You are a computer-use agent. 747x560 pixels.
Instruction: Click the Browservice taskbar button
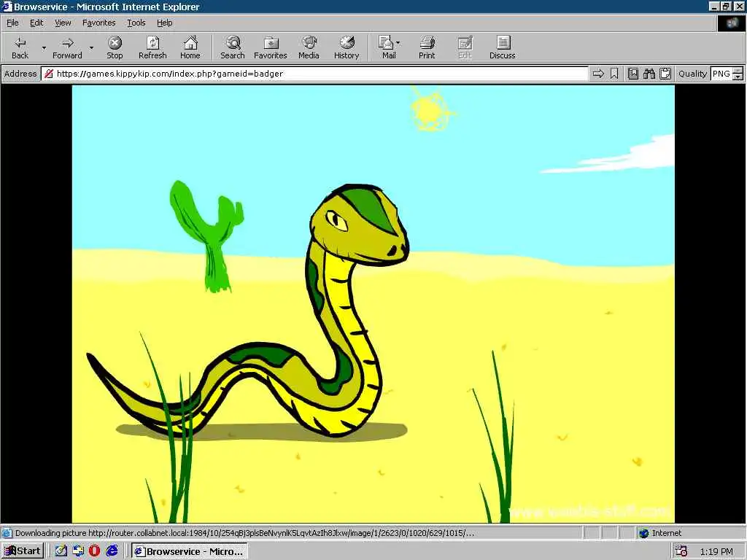(190, 551)
